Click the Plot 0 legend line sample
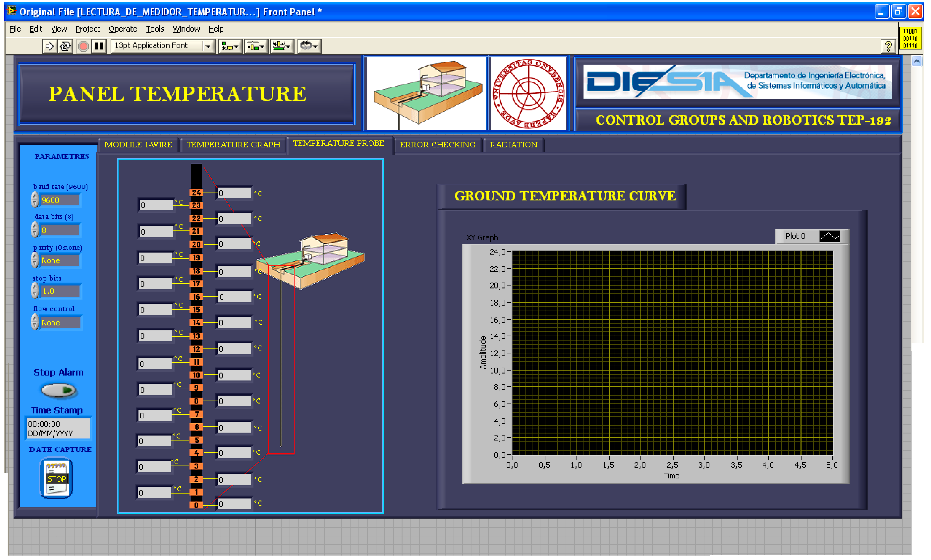 [x=829, y=236]
